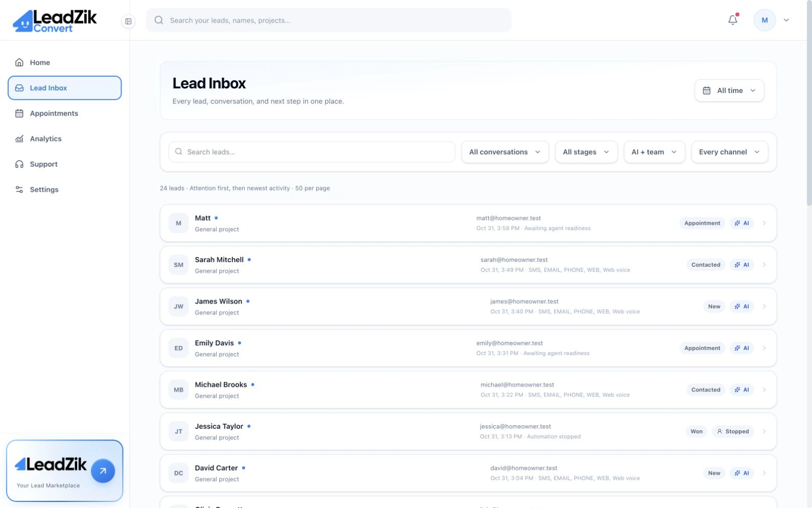812x508 pixels.
Task: Click the AI badge on Emily Davis's row
Action: pyautogui.click(x=742, y=348)
